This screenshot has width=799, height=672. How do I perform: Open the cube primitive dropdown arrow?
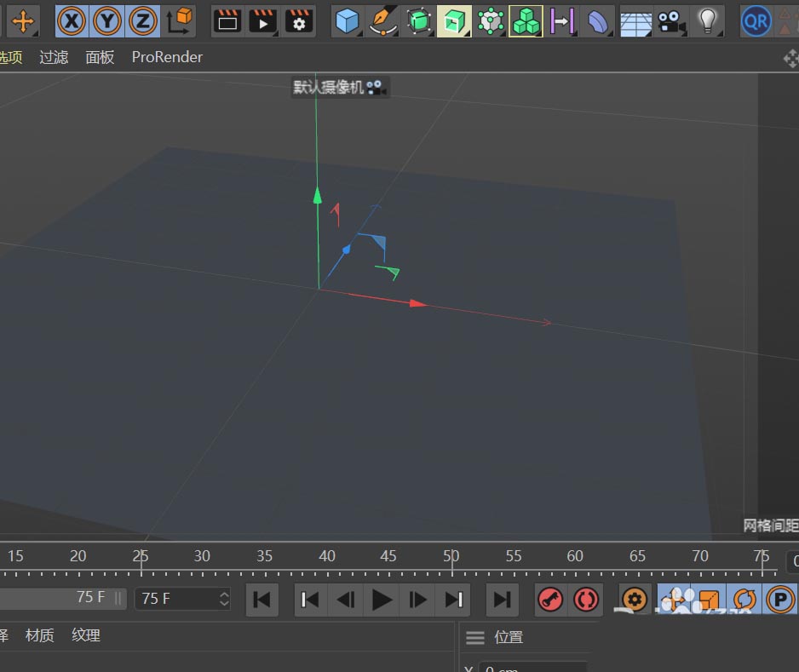[x=358, y=32]
